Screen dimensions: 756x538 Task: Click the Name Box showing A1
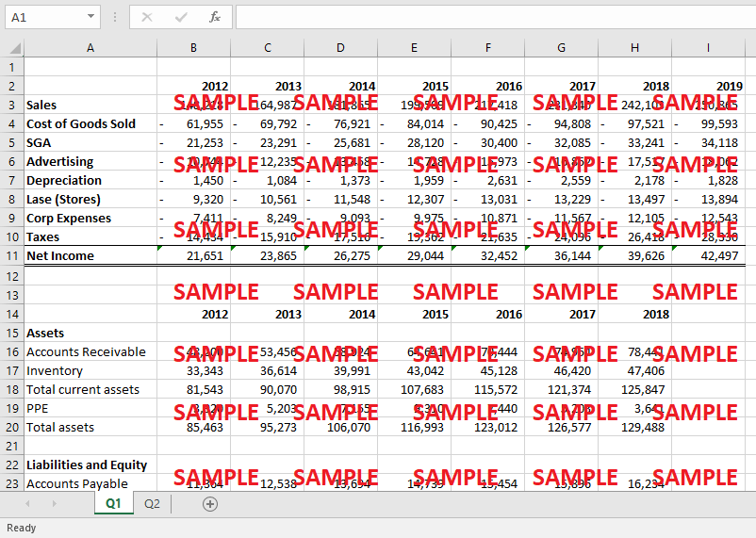[53, 17]
